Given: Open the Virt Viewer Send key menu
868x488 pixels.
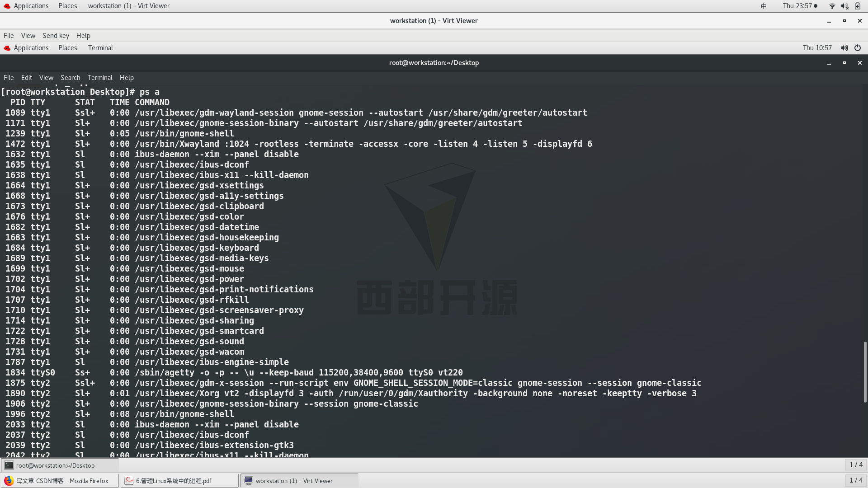Looking at the screenshot, I should pyautogui.click(x=56, y=36).
